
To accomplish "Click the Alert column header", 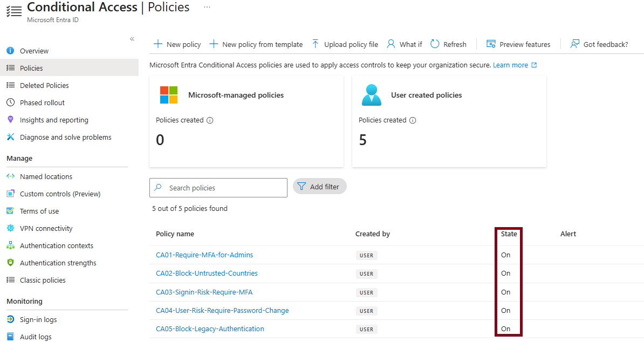I will coord(568,234).
